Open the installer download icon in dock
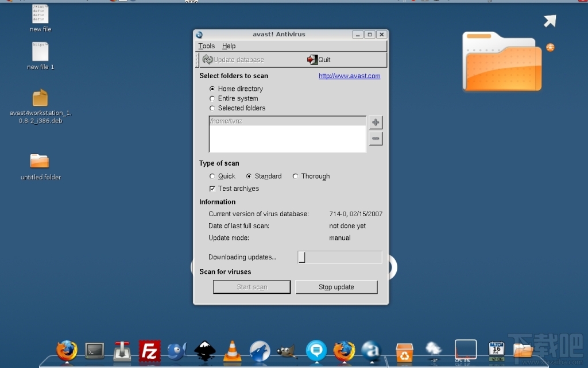Screen dimensions: 588x368 pos(122,351)
